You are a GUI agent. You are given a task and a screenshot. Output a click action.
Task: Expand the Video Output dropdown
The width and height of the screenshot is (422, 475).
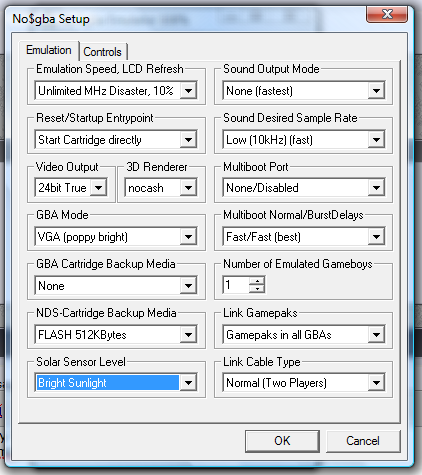coord(71,188)
